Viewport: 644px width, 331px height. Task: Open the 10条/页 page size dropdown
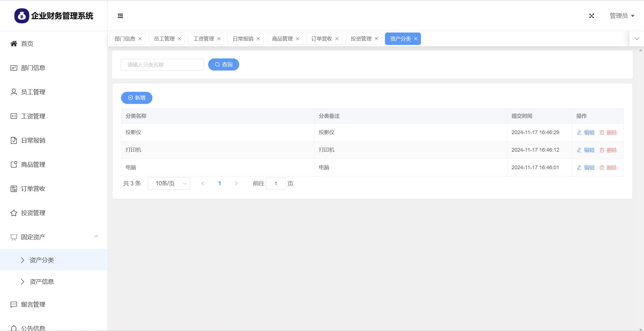(x=169, y=183)
